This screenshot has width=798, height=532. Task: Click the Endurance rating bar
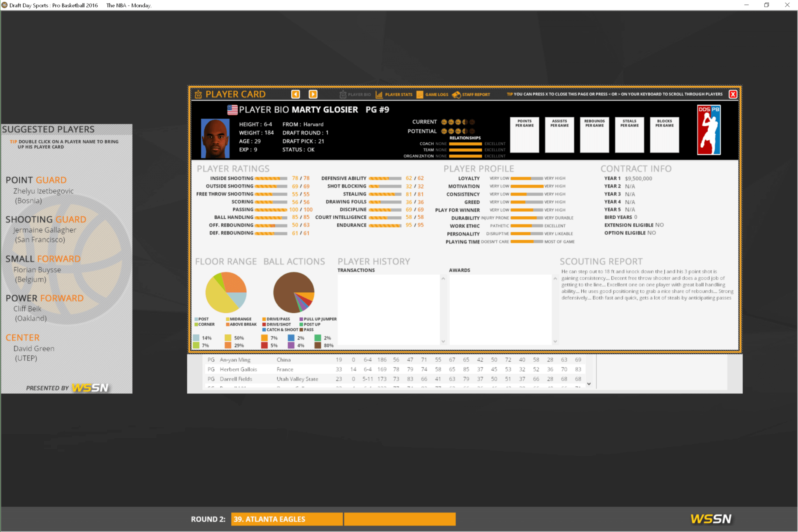point(385,225)
